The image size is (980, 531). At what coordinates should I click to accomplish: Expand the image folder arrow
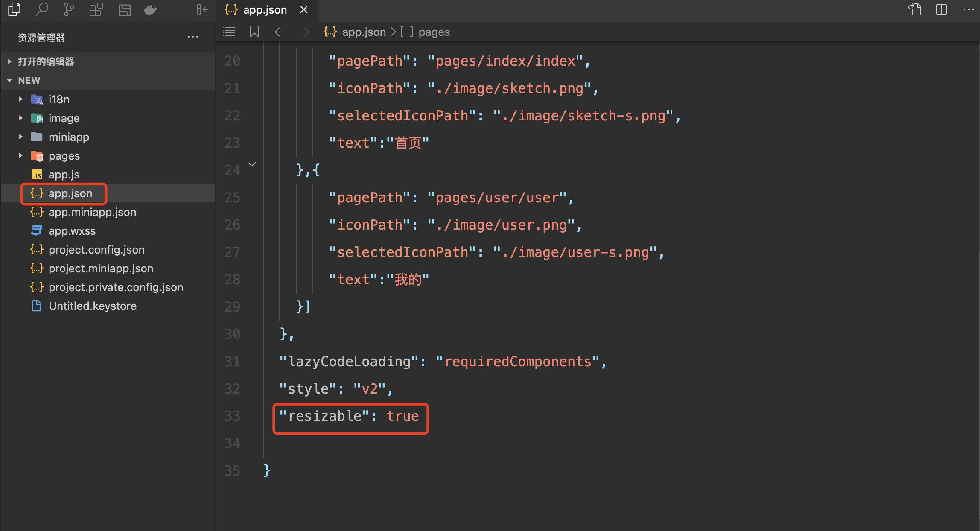coord(20,118)
